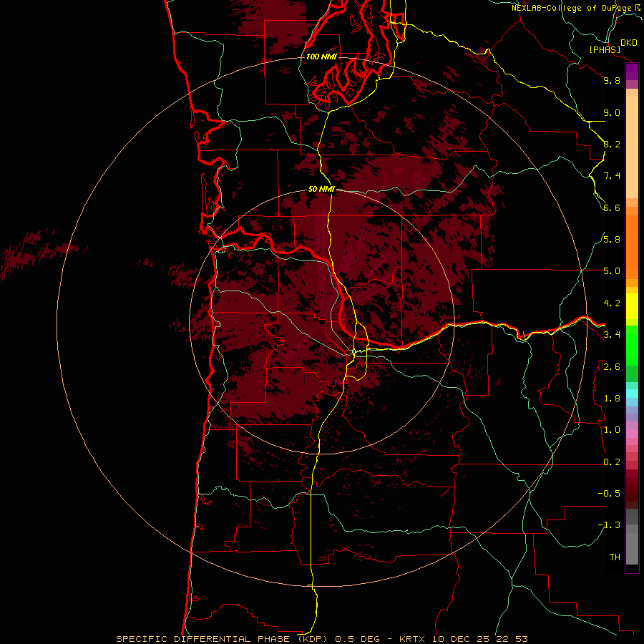Select the 6.6 scale value

[612, 208]
